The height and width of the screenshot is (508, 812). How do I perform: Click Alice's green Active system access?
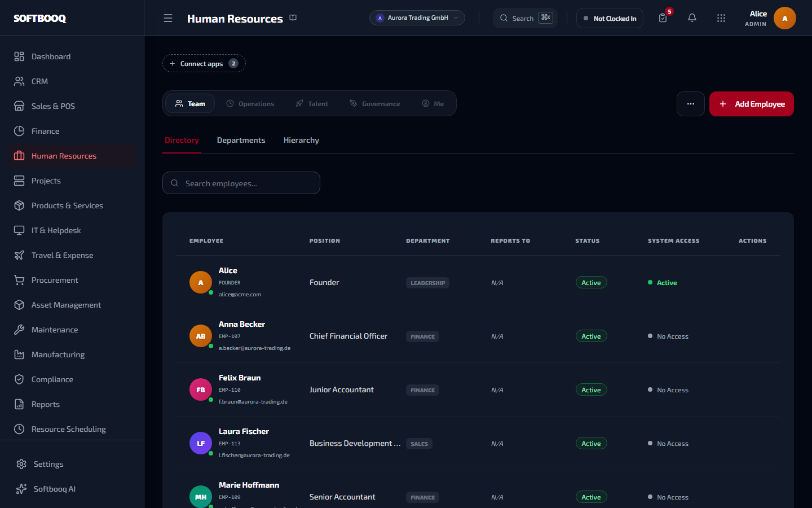tap(663, 282)
